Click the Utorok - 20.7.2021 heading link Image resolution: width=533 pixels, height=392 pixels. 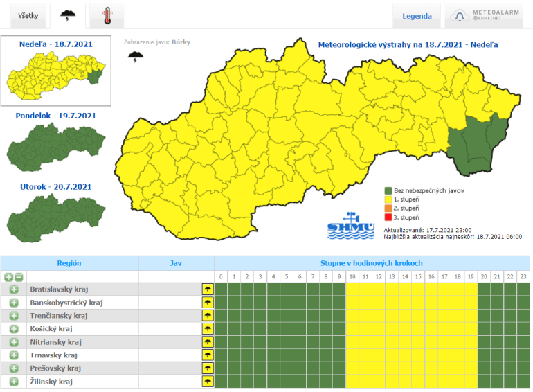tap(56, 187)
